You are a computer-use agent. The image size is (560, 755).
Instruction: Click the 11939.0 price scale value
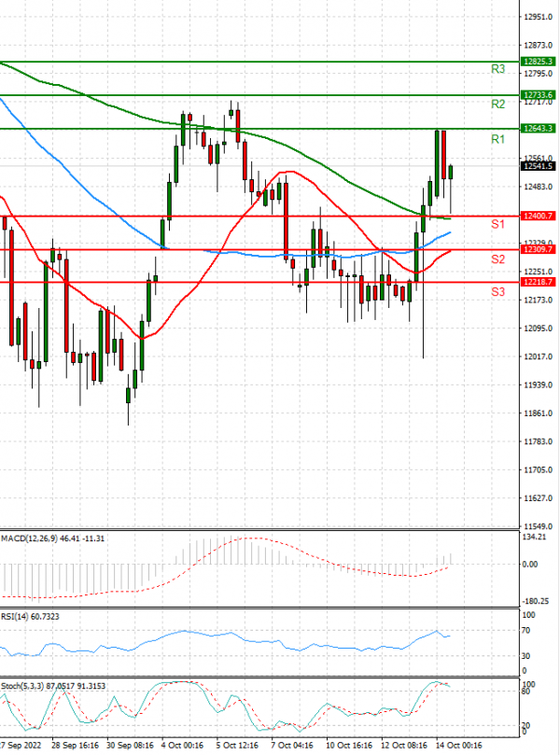[538, 384]
